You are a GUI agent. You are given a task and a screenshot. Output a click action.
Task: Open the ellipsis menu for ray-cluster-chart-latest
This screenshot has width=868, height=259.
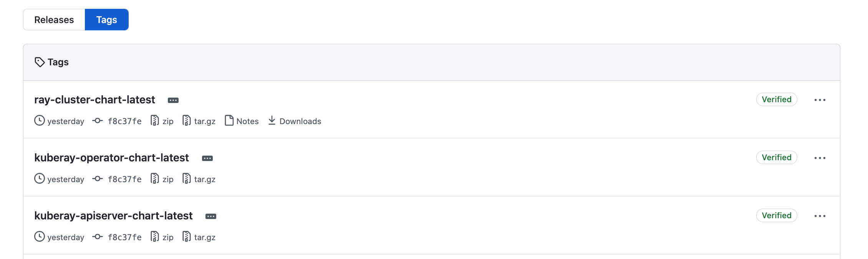(x=820, y=100)
